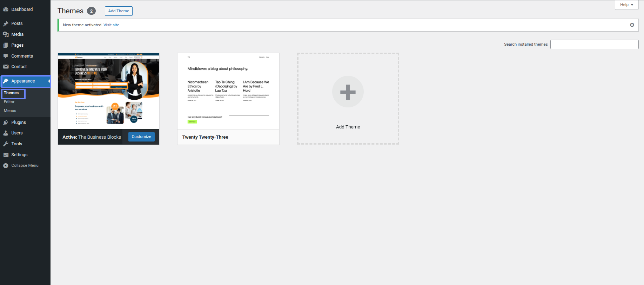The image size is (644, 285).
Task: Click the Dashboard gauge icon
Action: tap(6, 9)
